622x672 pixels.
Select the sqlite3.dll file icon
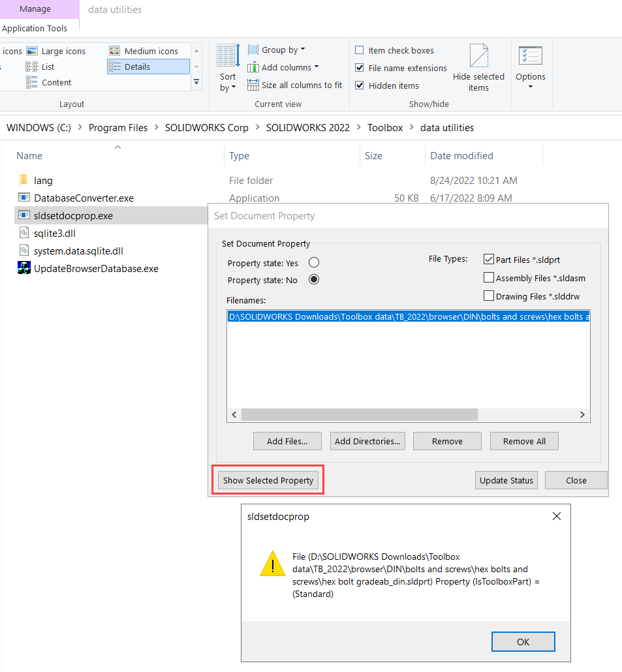24,233
